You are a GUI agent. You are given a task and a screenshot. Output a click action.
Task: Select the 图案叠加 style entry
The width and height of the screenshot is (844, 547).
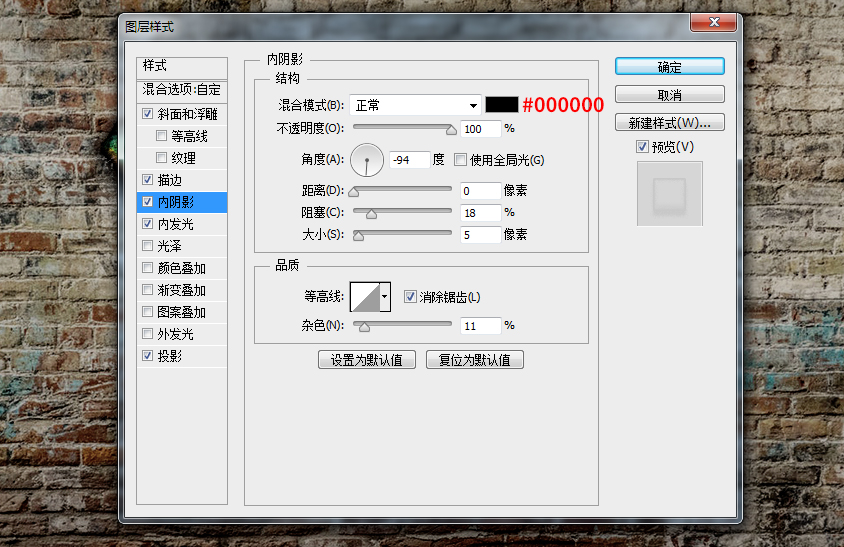click(x=182, y=312)
